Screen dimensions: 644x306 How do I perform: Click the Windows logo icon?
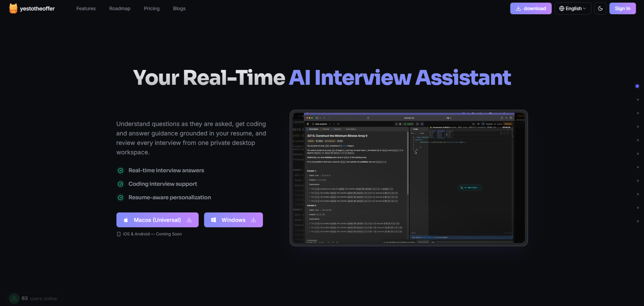coord(213,220)
